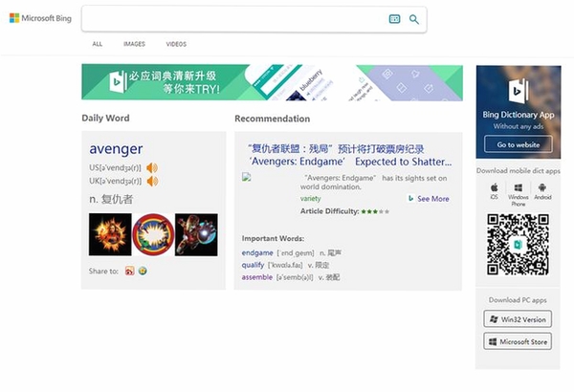Click the Daily Word heading
The image size is (574, 392).
(105, 118)
